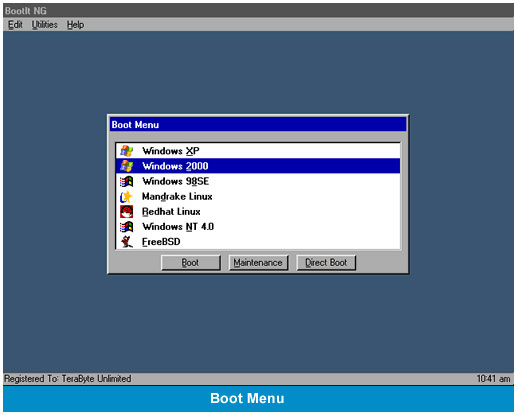Viewport: 517px width, 415px height.
Task: Select the Redhat Linux entry
Action: (258, 212)
